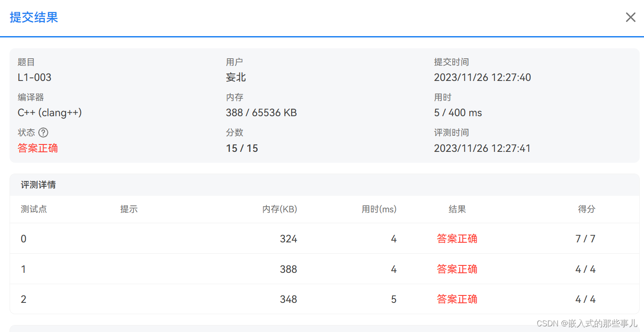Select test point 2 row number
This screenshot has width=644, height=332.
tap(23, 299)
